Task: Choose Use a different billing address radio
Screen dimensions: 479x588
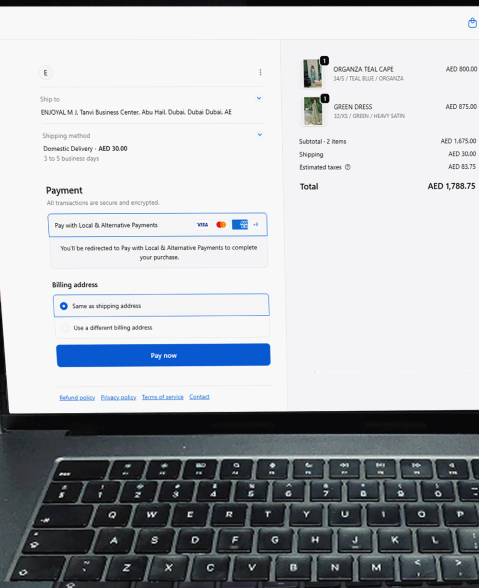Action: coord(65,328)
